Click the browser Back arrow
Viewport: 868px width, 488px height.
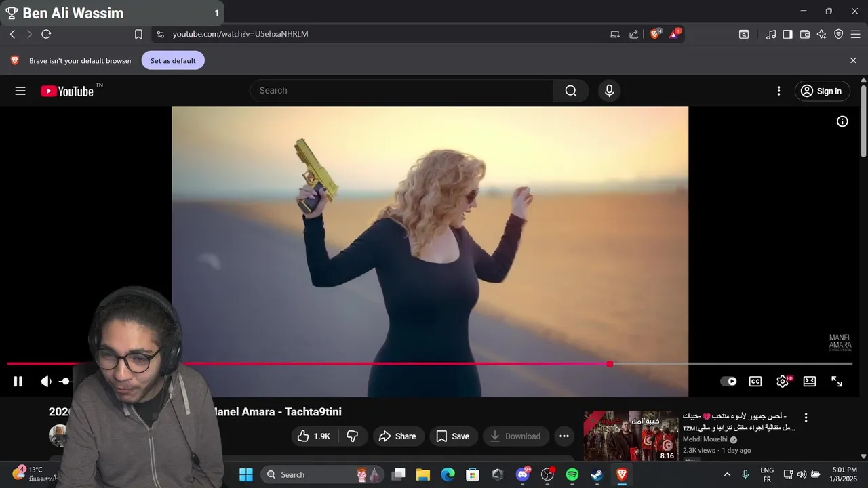[x=12, y=34]
